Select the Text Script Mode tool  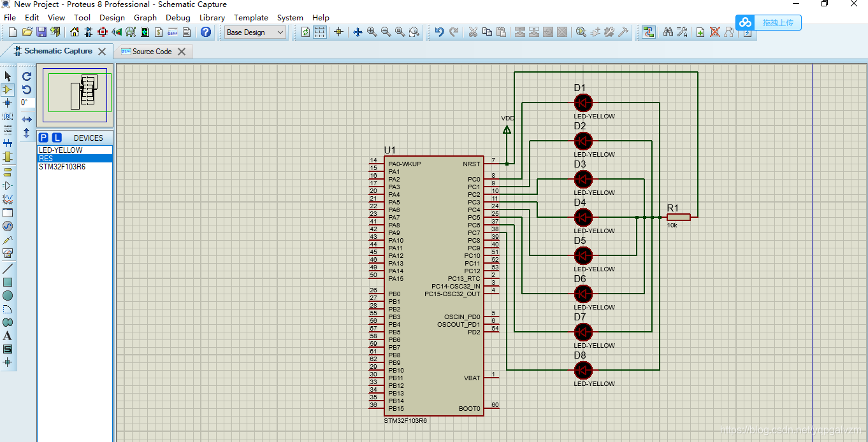click(8, 130)
